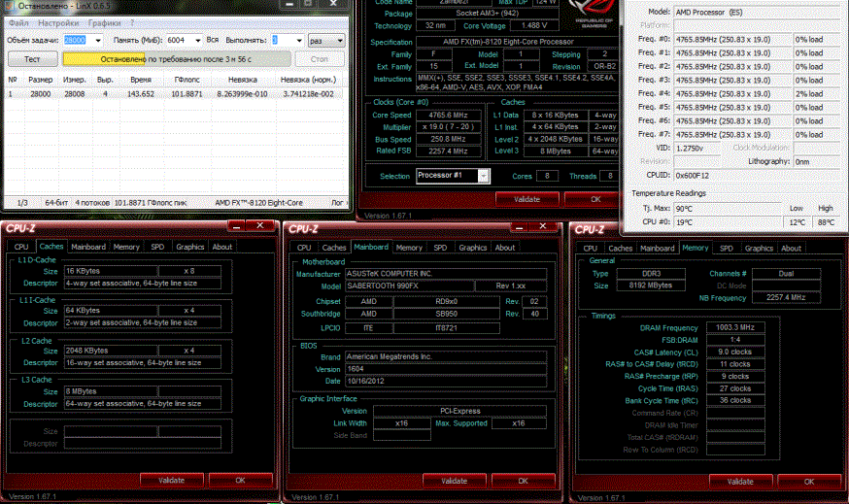The width and height of the screenshot is (849, 504).
Task: Click the Объём задачи field showing 28000
Action: tap(79, 41)
